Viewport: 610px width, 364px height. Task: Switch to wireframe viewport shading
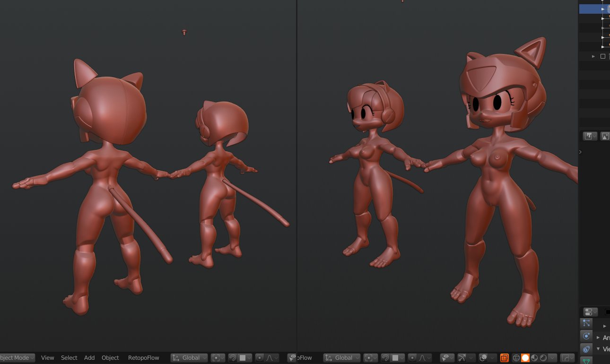tap(516, 358)
